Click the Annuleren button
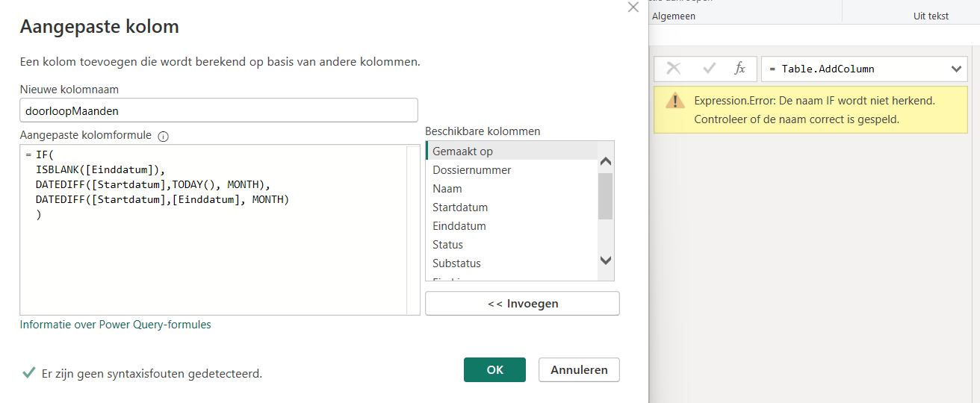The width and height of the screenshot is (980, 403). click(579, 369)
